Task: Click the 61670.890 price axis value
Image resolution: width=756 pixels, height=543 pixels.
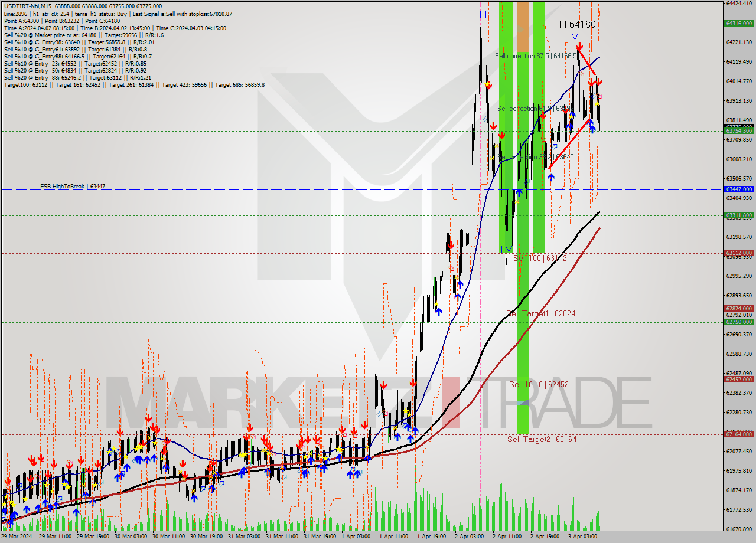Action: coord(739,529)
